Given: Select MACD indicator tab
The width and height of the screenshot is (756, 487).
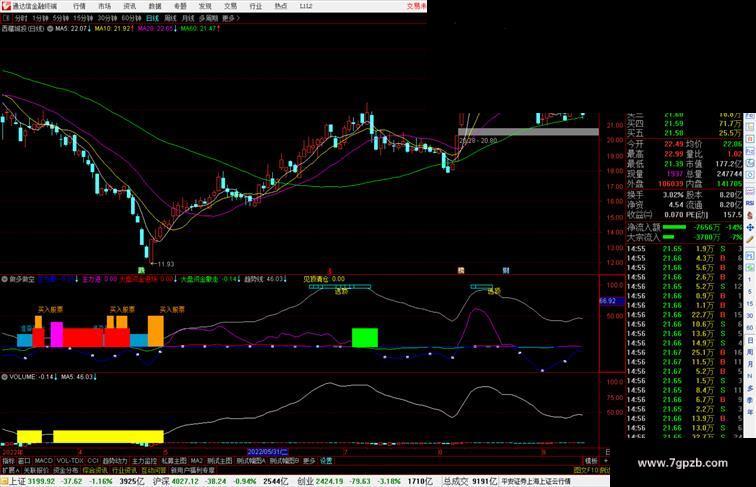Looking at the screenshot, I should click(43, 461).
